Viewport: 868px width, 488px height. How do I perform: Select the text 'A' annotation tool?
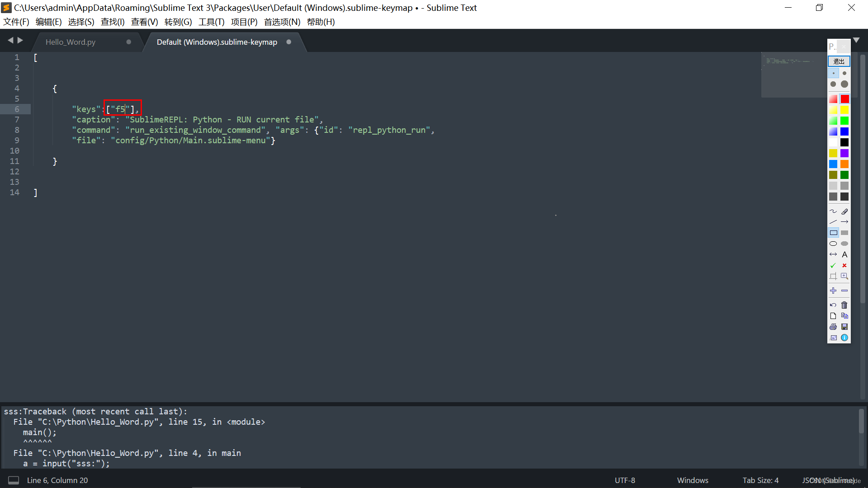844,254
